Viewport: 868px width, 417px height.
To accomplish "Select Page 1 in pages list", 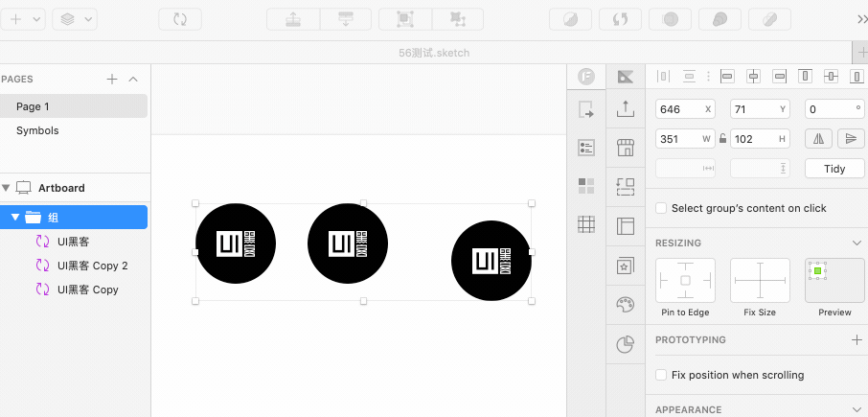I will [x=74, y=106].
